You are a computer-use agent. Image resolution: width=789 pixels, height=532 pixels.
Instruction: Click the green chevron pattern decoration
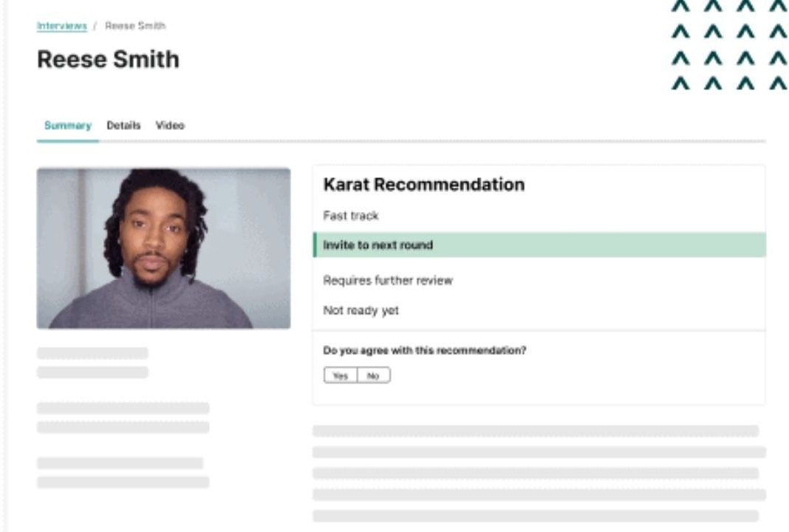point(730,45)
